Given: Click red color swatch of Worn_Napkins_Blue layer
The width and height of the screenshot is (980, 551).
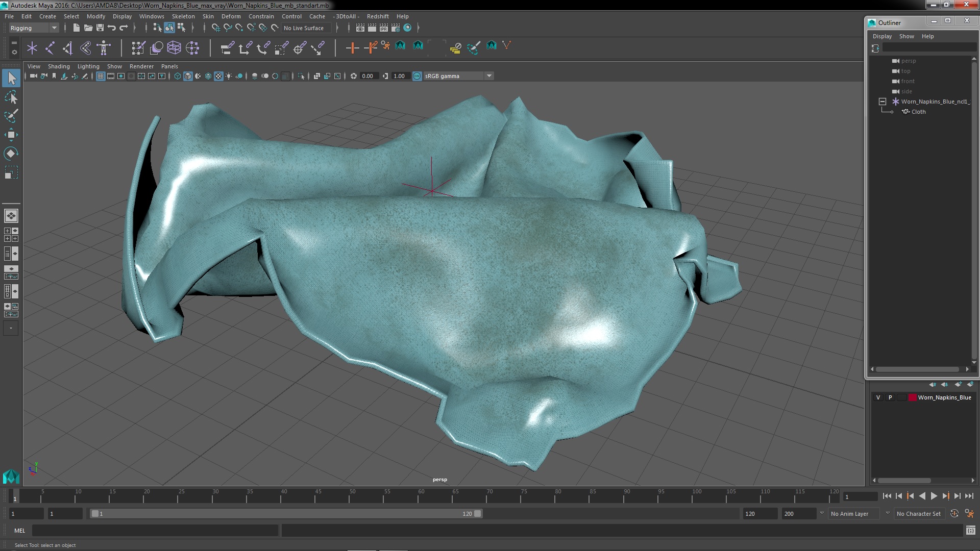Looking at the screenshot, I should [x=912, y=397].
